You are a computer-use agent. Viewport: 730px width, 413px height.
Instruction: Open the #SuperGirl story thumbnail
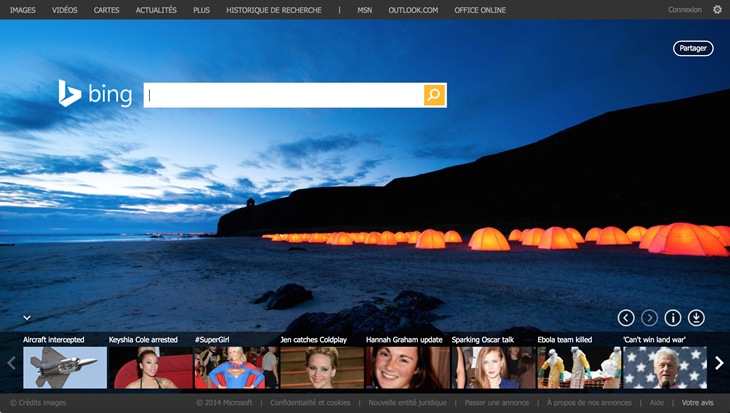(237, 367)
